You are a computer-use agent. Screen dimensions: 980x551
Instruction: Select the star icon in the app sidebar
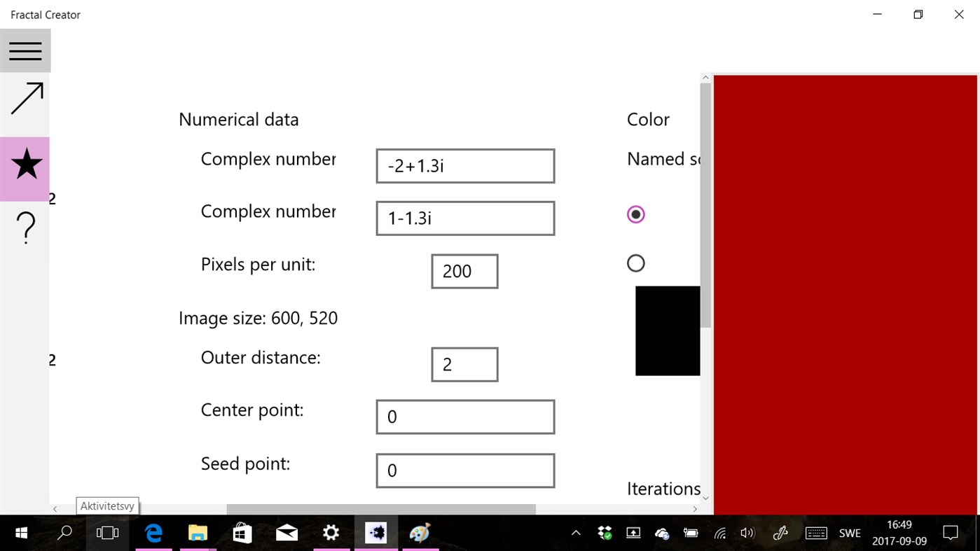pyautogui.click(x=25, y=165)
